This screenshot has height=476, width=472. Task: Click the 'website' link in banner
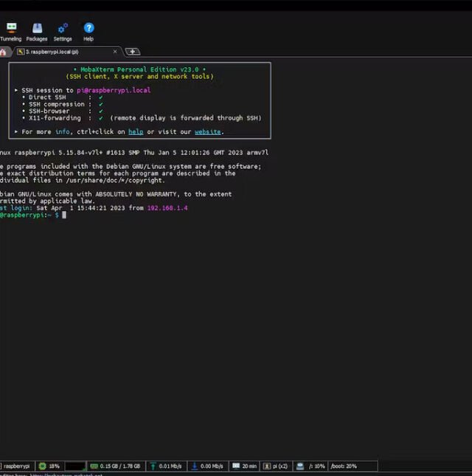pyautogui.click(x=207, y=132)
